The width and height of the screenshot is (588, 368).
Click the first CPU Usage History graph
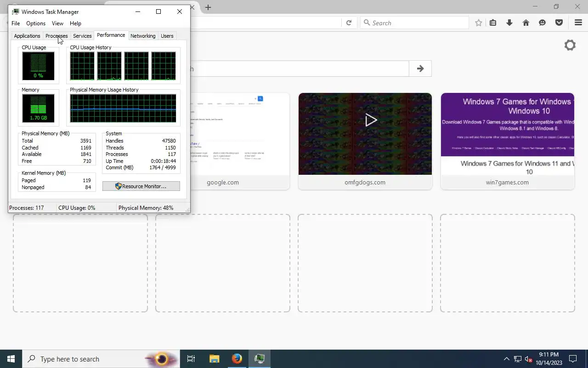point(82,66)
